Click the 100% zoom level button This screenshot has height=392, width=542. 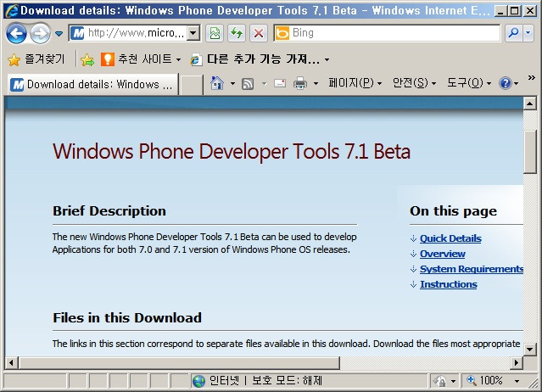coord(486,381)
